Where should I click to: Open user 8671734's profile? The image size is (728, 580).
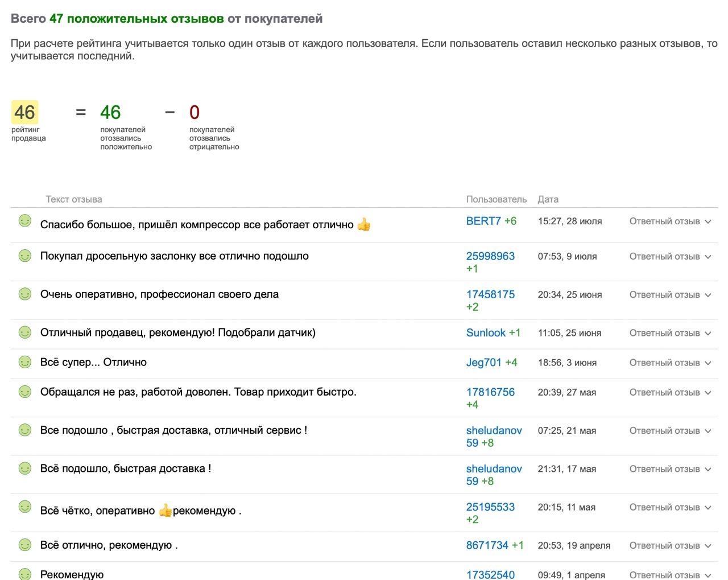487,545
